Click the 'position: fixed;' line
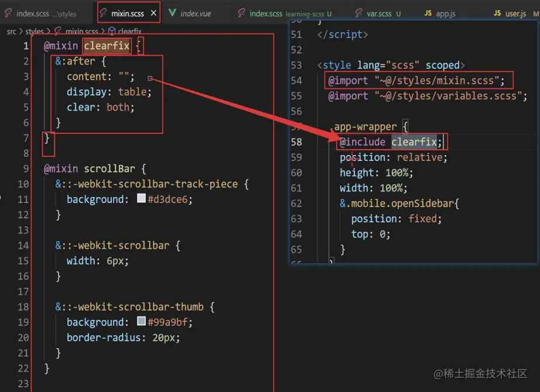This screenshot has width=540, height=392. tap(396, 219)
